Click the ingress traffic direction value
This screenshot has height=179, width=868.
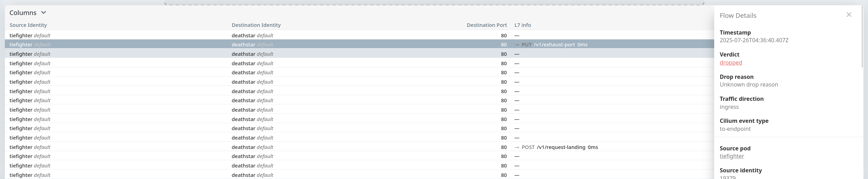(729, 107)
